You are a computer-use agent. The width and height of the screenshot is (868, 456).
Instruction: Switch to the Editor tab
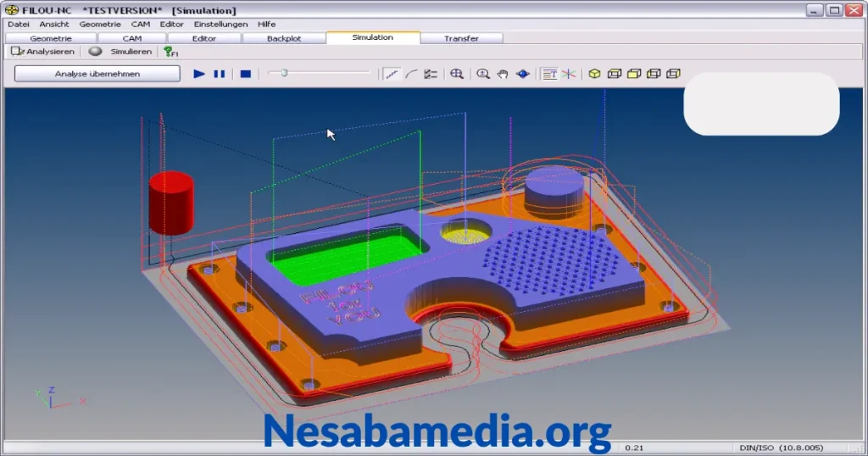click(x=204, y=38)
